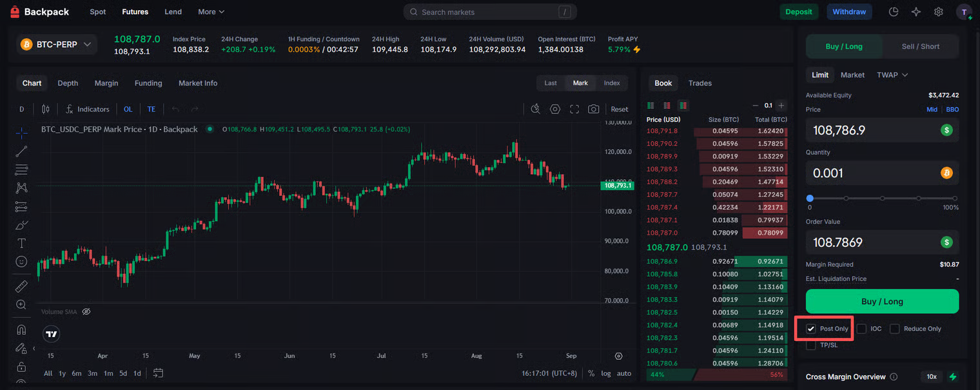This screenshot has width=980, height=390.
Task: Uncheck the Post Only checkbox
Action: (x=811, y=329)
